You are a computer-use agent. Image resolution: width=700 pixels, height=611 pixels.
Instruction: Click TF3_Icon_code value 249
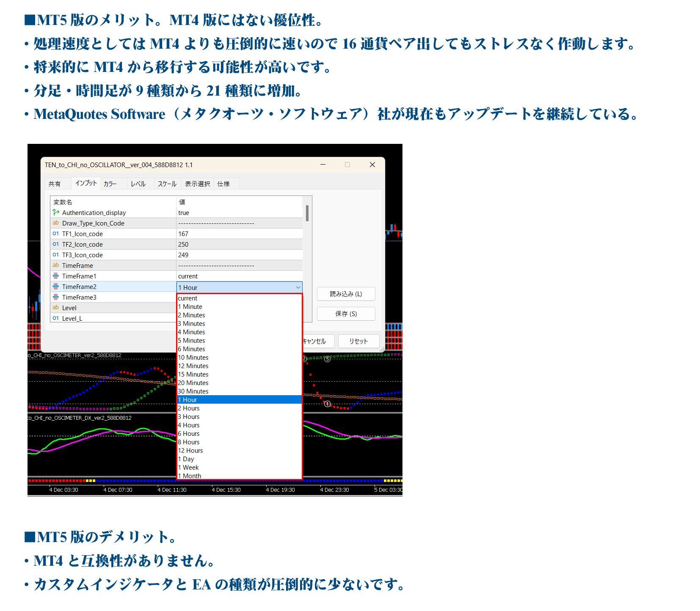[183, 255]
